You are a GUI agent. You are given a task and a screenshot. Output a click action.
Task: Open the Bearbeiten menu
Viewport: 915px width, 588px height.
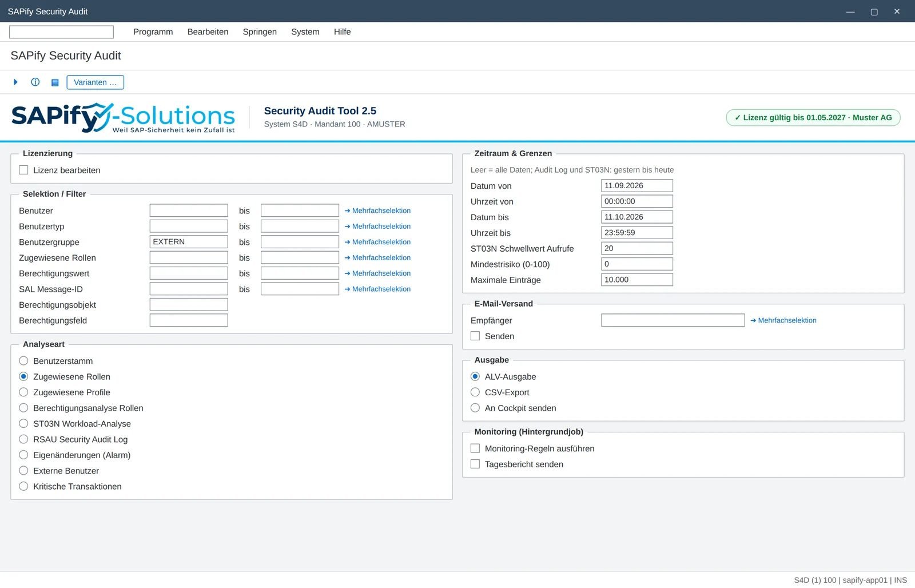(208, 32)
